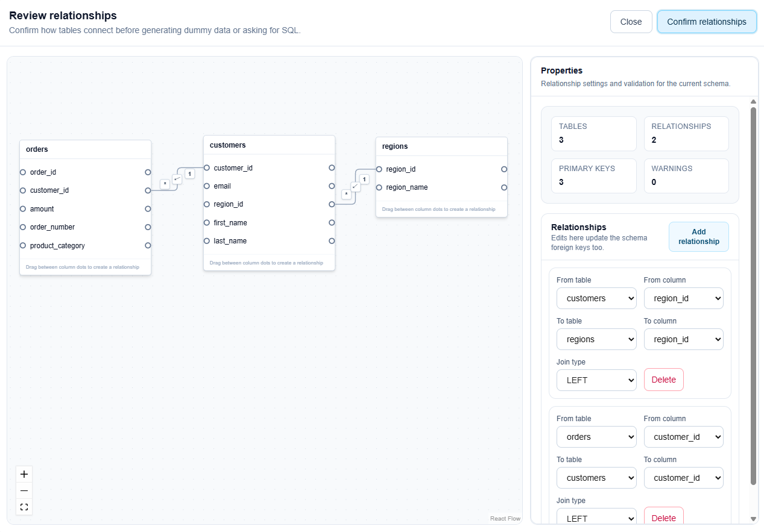Click right dot of customers email
The image size is (764, 532).
click(332, 186)
